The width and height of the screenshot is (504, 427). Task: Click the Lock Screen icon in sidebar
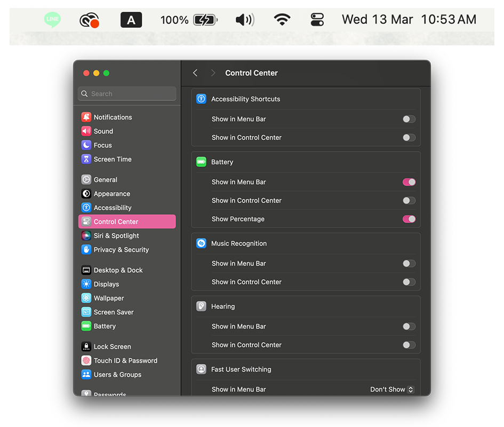(86, 346)
